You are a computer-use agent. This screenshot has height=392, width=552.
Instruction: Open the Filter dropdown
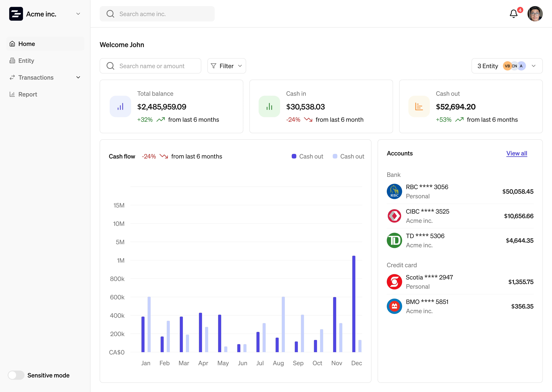226,66
